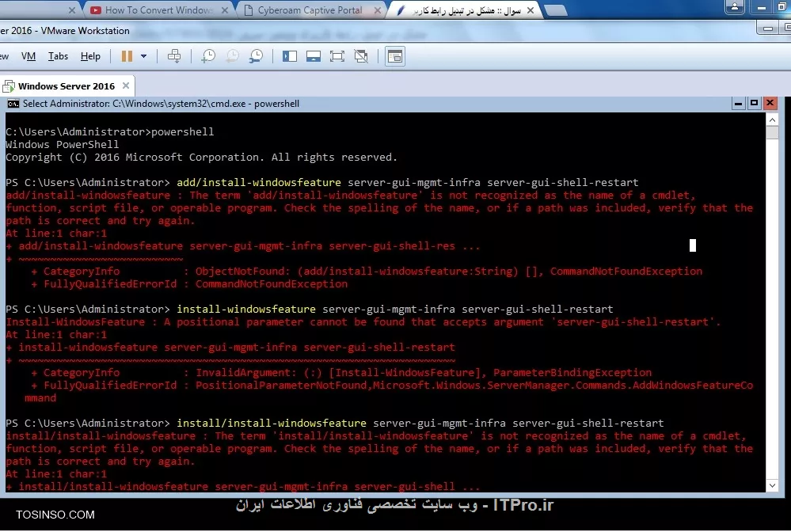Click the 'CommandNotFoundException' FullyQualifiedErrorId value
This screenshot has width=791, height=532.
pyautogui.click(x=272, y=284)
